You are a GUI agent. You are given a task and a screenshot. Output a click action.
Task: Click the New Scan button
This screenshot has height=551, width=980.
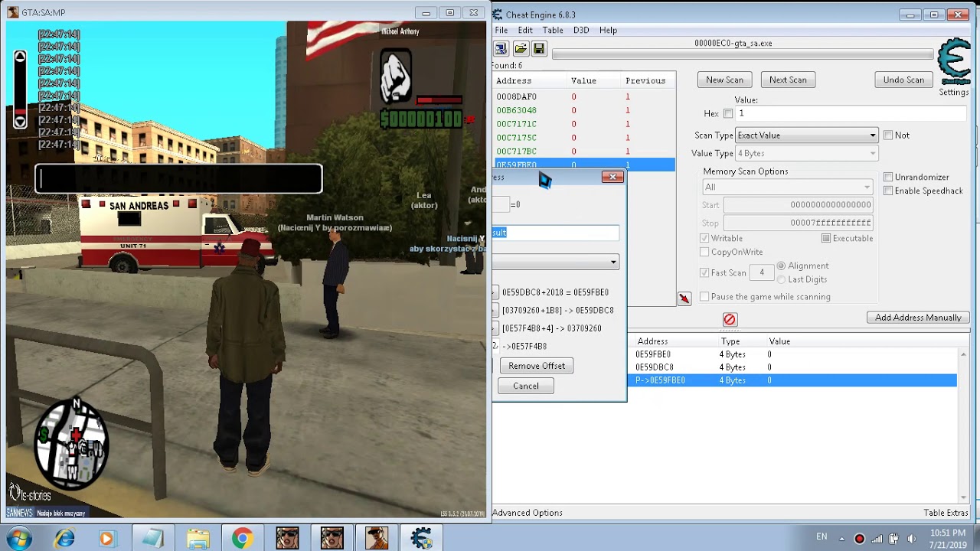pyautogui.click(x=724, y=80)
